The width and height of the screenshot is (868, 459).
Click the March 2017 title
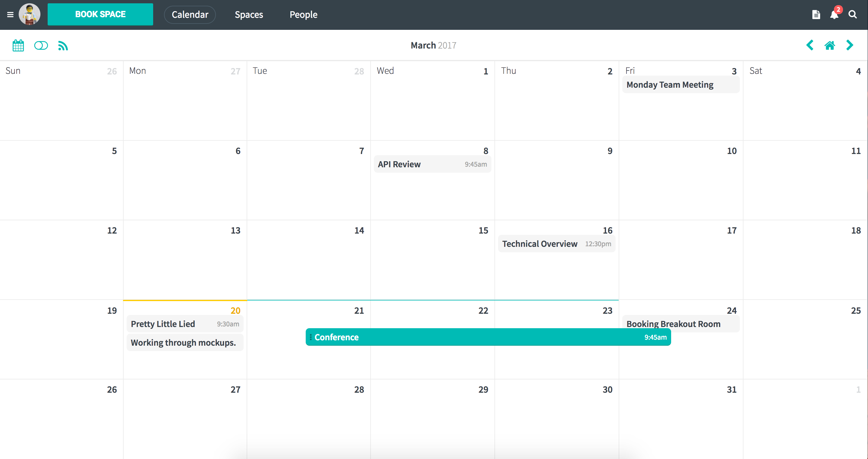433,45
